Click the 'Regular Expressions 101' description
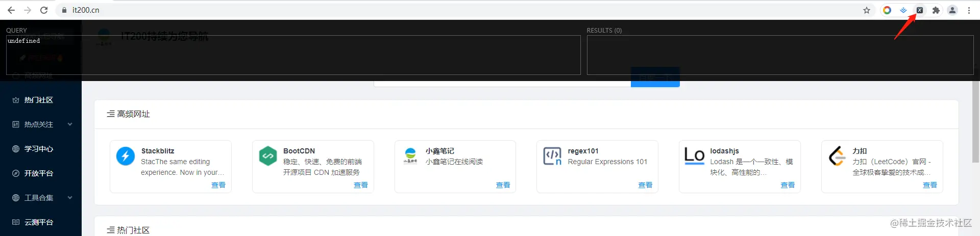Screen dimensions: 980x236 click(x=607, y=162)
